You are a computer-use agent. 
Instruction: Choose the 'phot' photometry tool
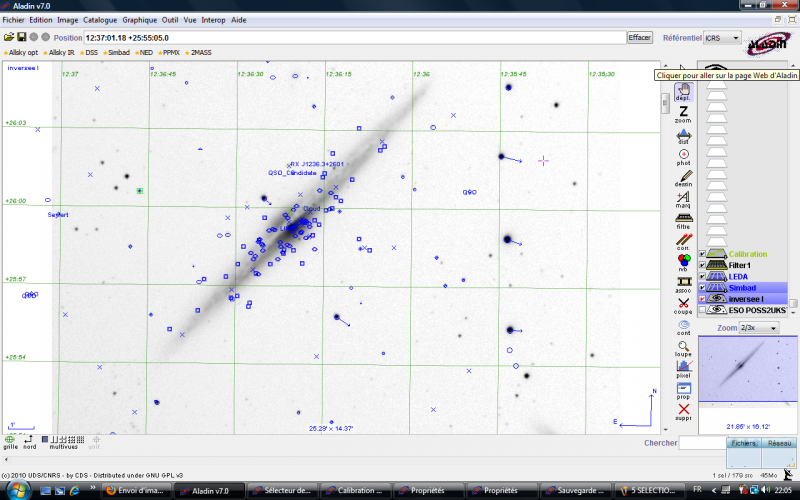684,157
